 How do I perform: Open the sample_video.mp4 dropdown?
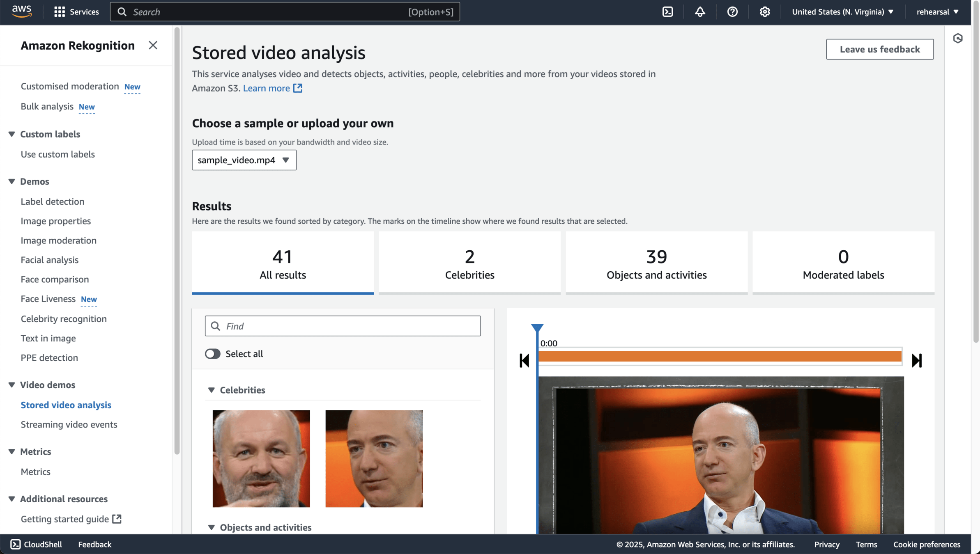pos(244,160)
